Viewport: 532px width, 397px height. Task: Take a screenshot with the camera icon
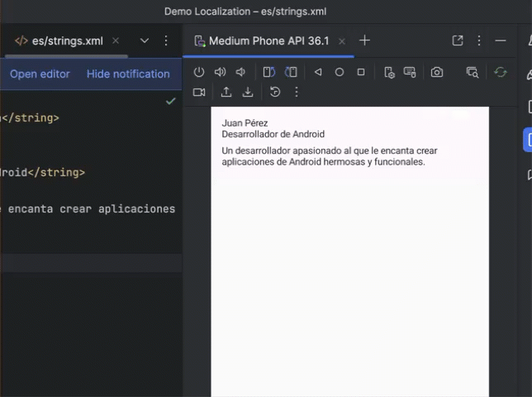pos(437,72)
